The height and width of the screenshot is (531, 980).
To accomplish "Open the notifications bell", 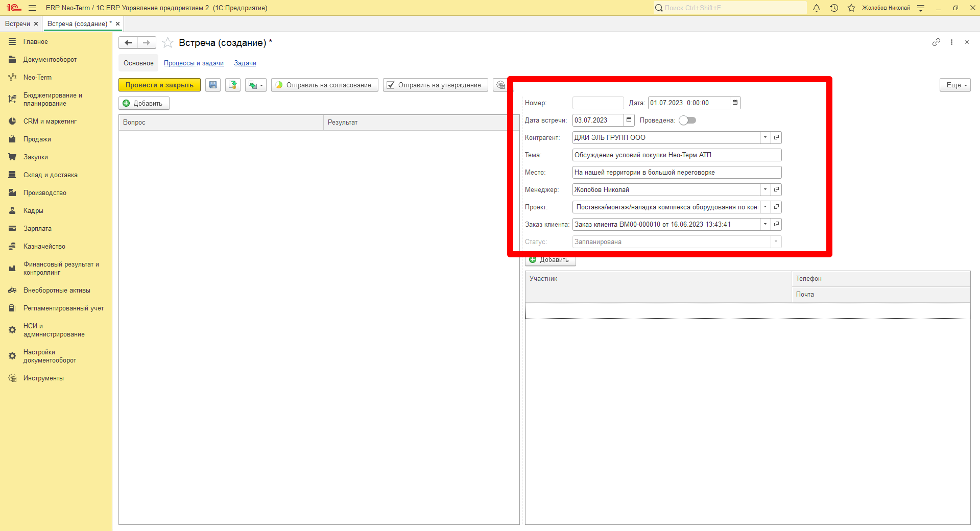I will (817, 8).
